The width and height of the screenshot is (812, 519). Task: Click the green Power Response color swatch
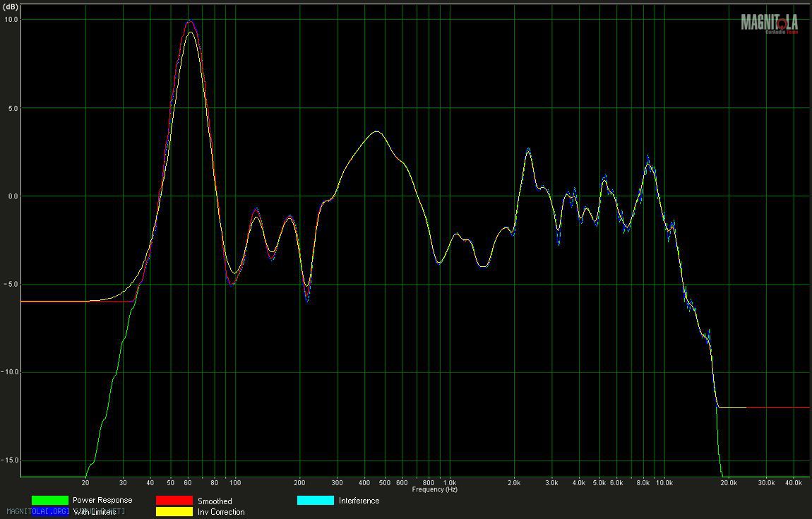pos(49,501)
